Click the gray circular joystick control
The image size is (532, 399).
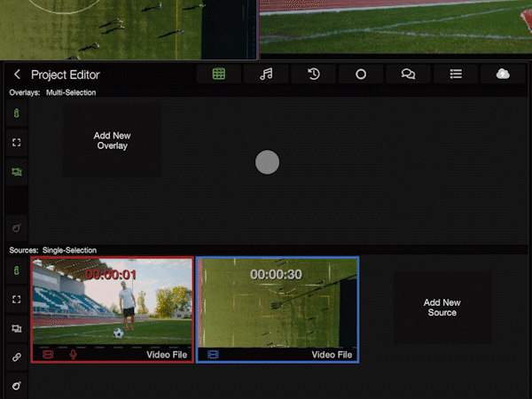[x=267, y=162]
